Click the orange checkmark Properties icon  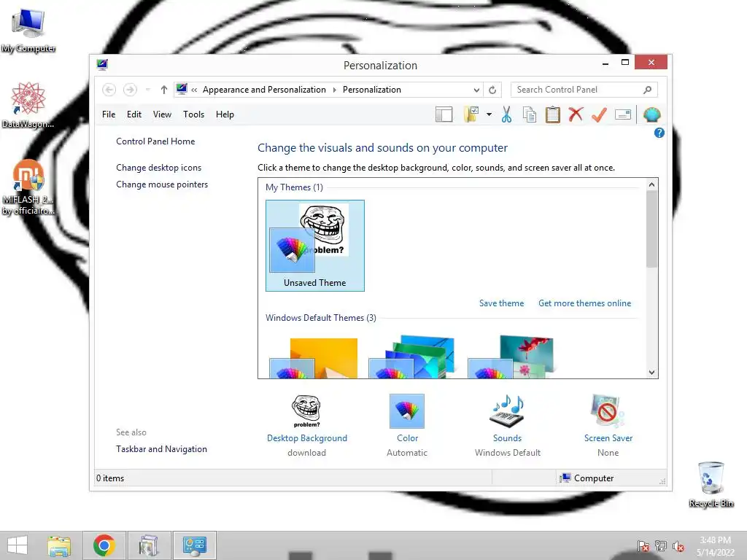pos(600,114)
